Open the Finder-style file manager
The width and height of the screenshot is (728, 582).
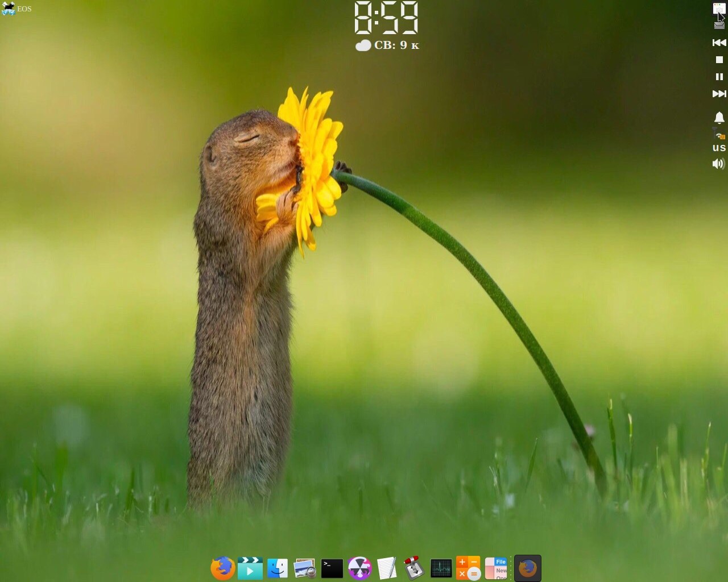tap(277, 568)
